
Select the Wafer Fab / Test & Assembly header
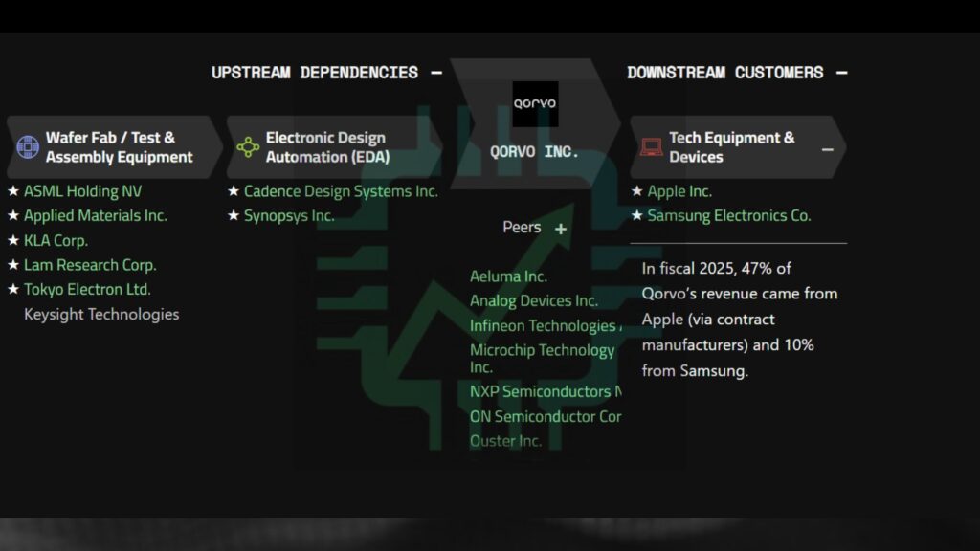[119, 147]
